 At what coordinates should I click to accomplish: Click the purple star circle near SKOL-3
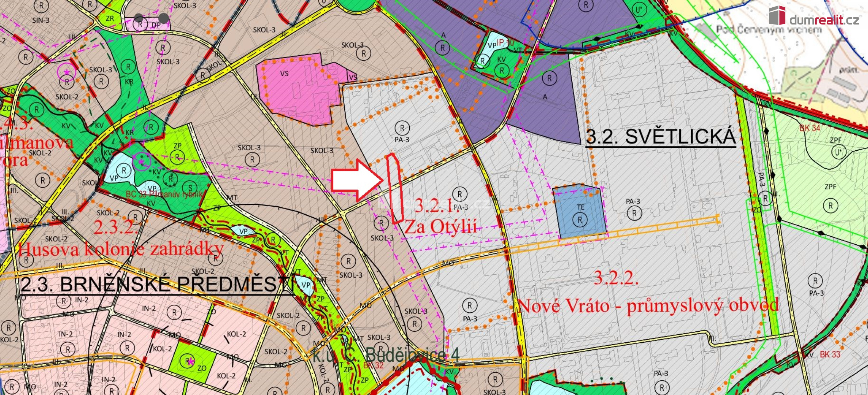(67, 72)
